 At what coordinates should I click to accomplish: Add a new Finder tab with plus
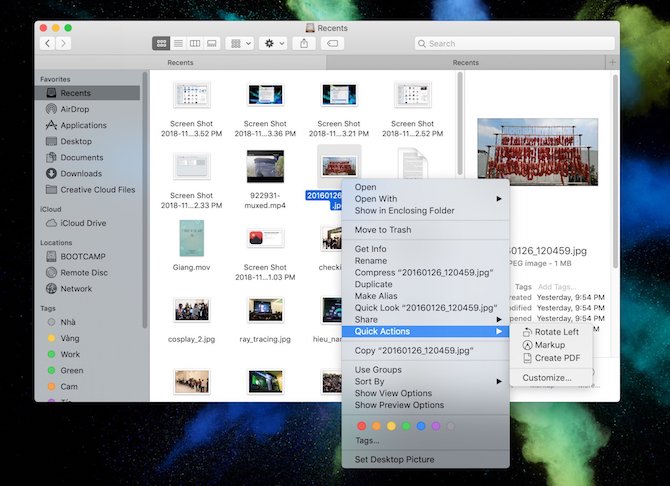[613, 62]
